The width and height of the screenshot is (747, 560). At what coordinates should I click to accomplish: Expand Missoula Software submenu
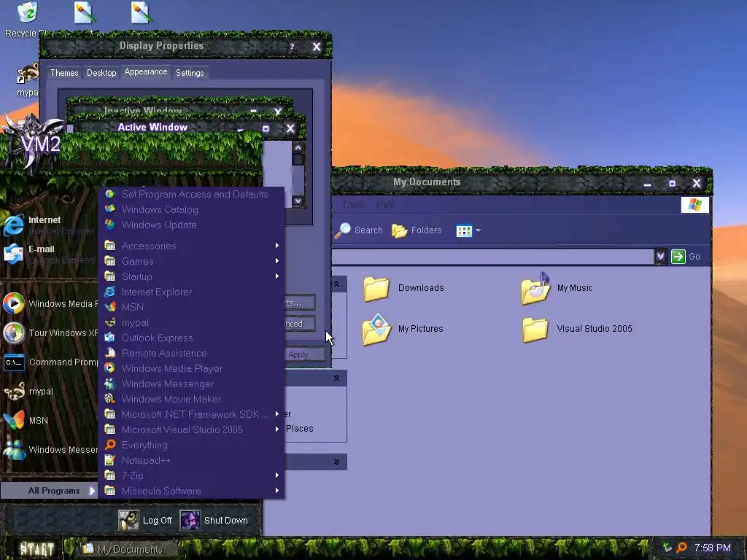[x=191, y=491]
